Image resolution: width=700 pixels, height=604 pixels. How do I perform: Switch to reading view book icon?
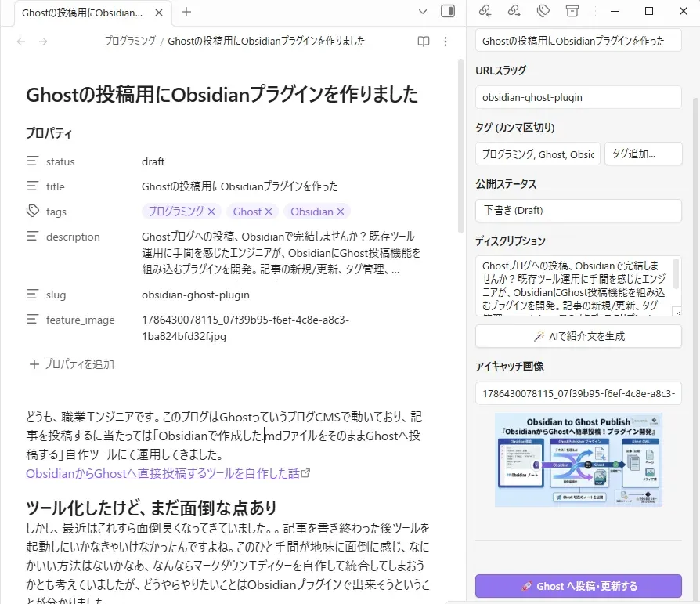(424, 42)
